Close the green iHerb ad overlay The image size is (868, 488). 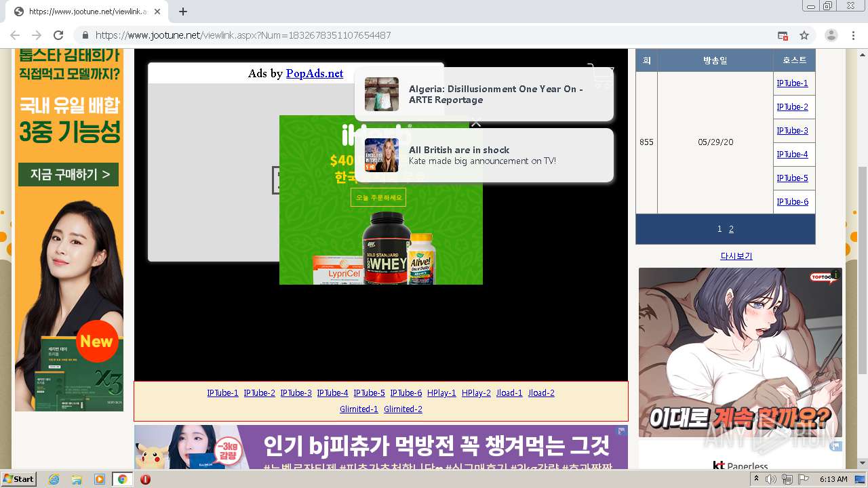(x=476, y=123)
